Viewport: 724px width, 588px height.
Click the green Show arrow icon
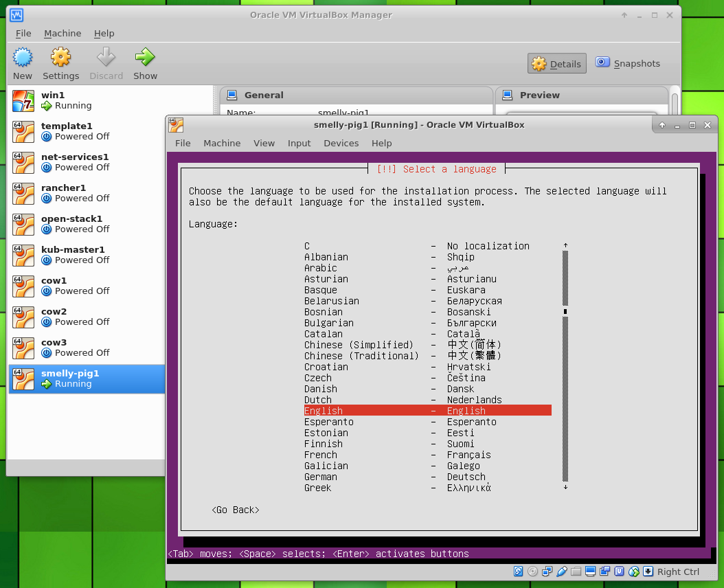pyautogui.click(x=145, y=57)
